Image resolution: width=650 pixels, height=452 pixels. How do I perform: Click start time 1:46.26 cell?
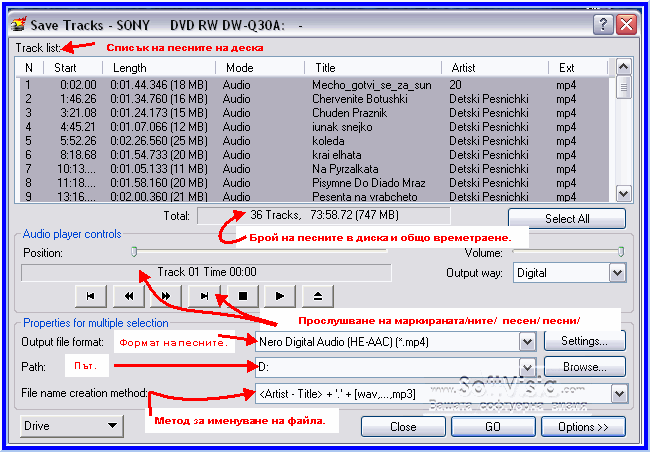[78, 99]
